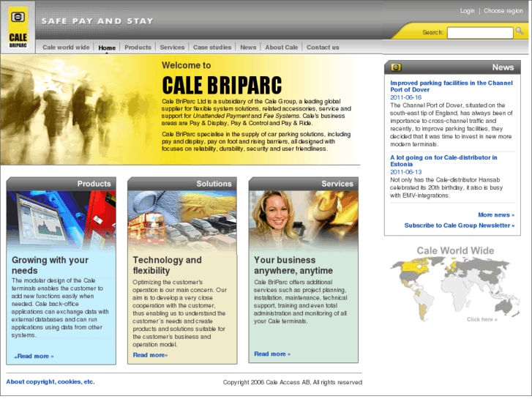Image resolution: width=532 pixels, height=399 pixels.
Task: Open the Services menu item
Action: (172, 47)
